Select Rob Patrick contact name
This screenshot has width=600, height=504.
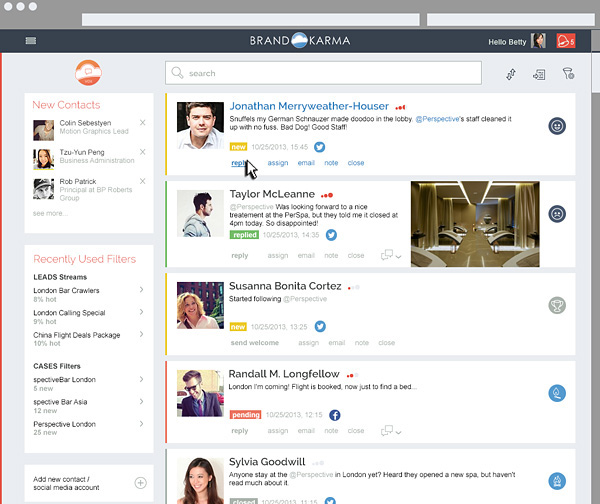pyautogui.click(x=78, y=181)
